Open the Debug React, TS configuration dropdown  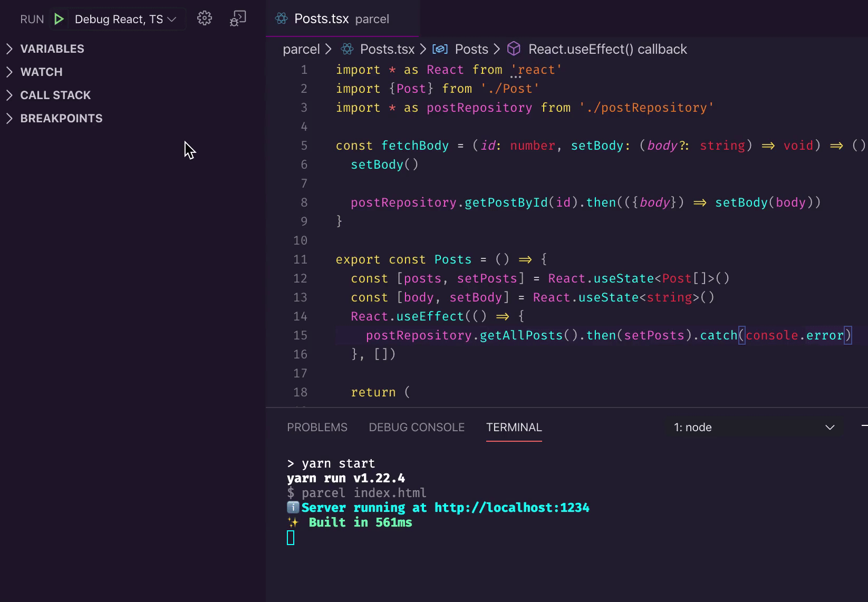point(126,20)
